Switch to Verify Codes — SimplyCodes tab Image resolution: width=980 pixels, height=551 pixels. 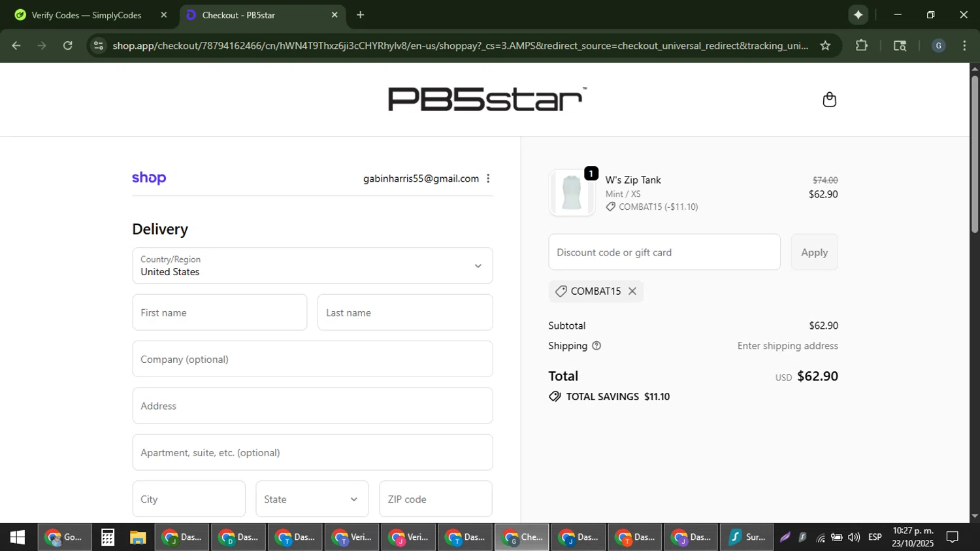[x=88, y=14]
